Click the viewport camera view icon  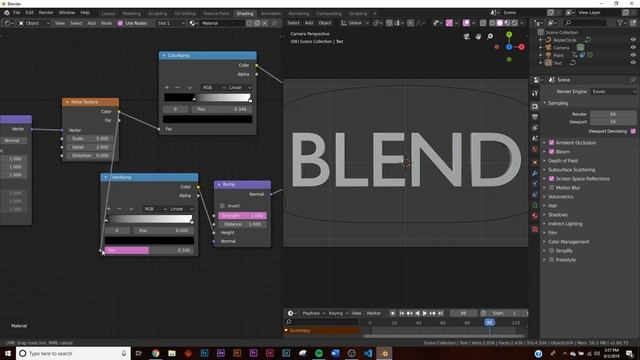point(467,37)
